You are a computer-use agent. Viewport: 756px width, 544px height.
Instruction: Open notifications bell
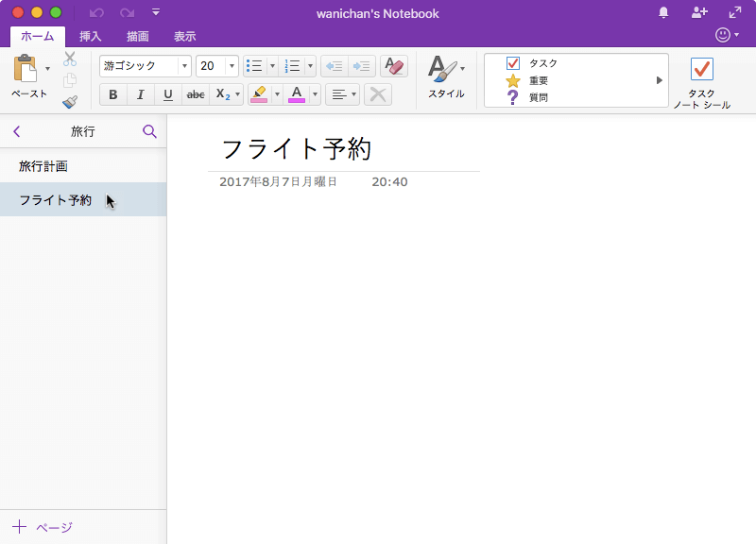point(664,13)
